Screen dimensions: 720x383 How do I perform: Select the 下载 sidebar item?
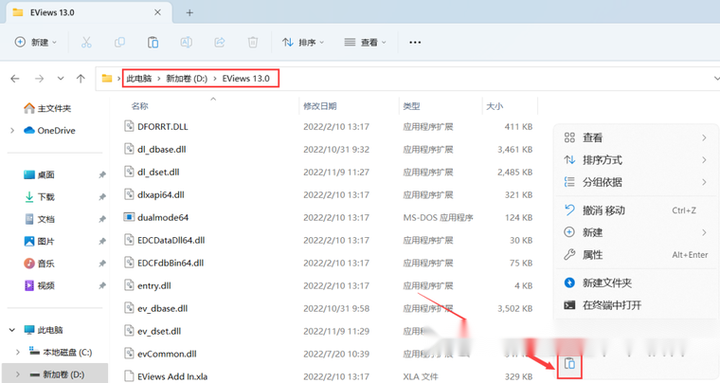pos(46,197)
